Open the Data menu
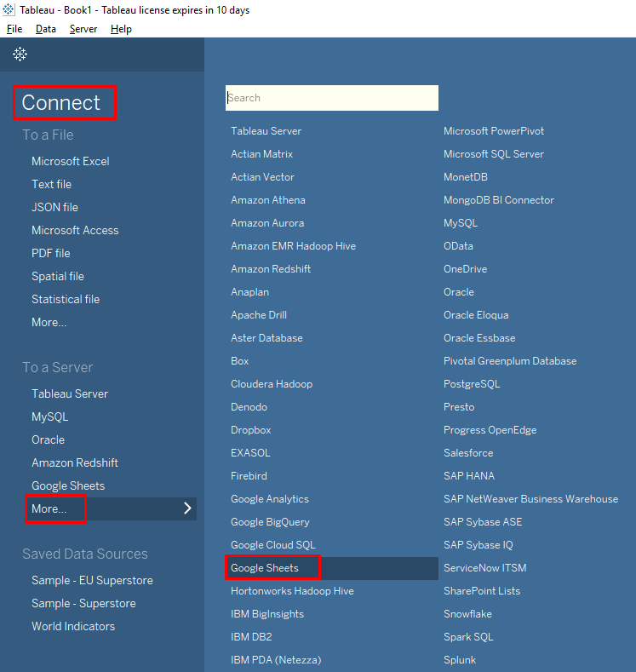This screenshot has height=672, width=636. click(46, 29)
